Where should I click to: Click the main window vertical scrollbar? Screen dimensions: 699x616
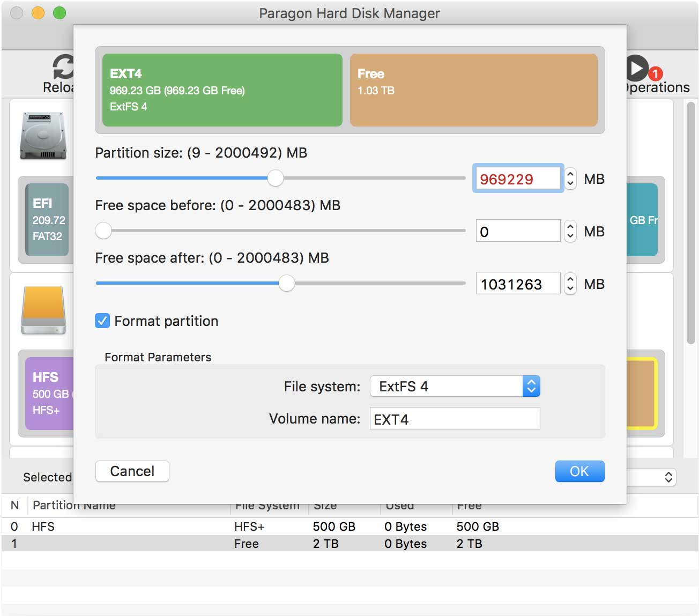(691, 222)
